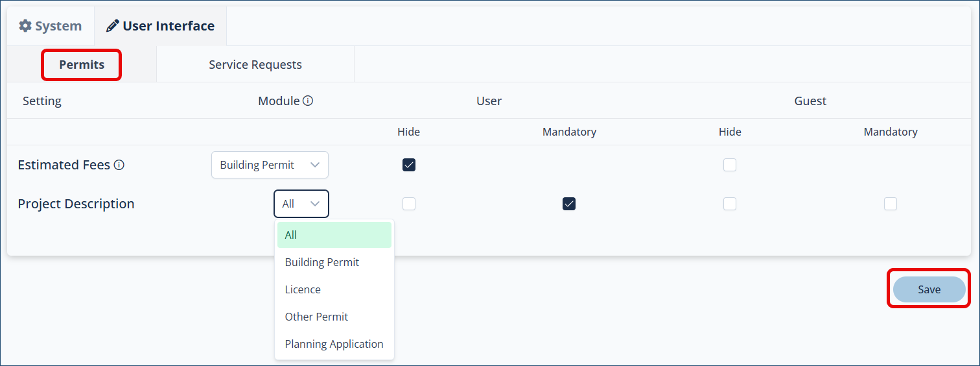Click the Save button
Image resolution: width=980 pixels, height=366 pixels.
pyautogui.click(x=929, y=289)
